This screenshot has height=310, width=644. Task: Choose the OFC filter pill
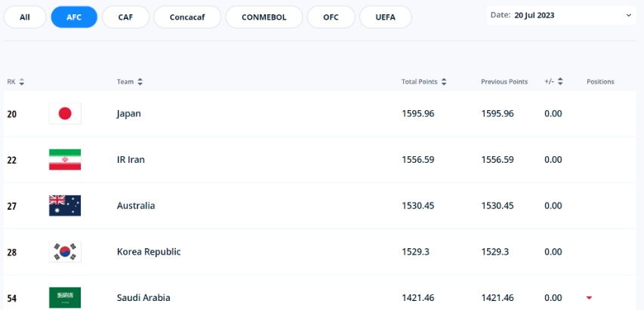[x=331, y=17]
